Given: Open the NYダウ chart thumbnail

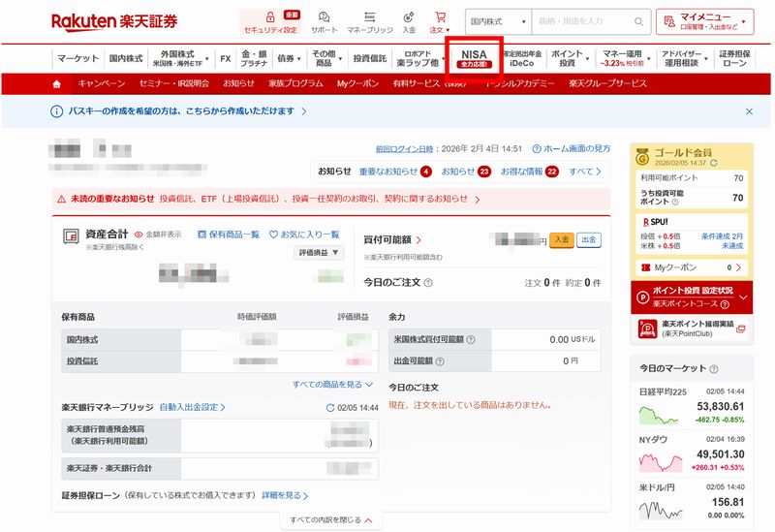Looking at the screenshot, I should (661, 462).
